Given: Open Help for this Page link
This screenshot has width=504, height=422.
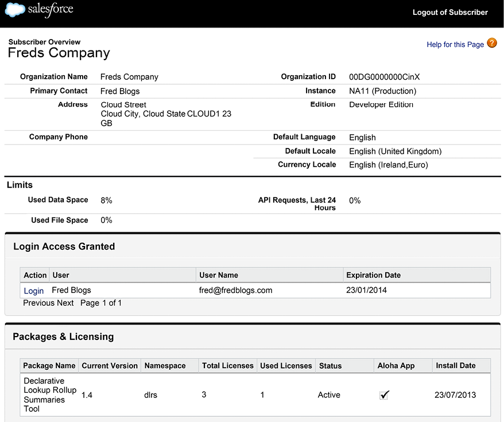Looking at the screenshot, I should (455, 44).
